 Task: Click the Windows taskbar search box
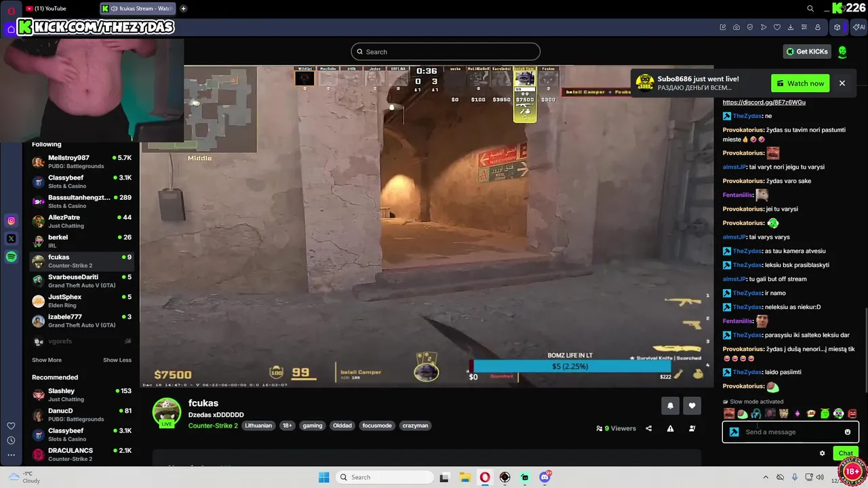click(384, 477)
